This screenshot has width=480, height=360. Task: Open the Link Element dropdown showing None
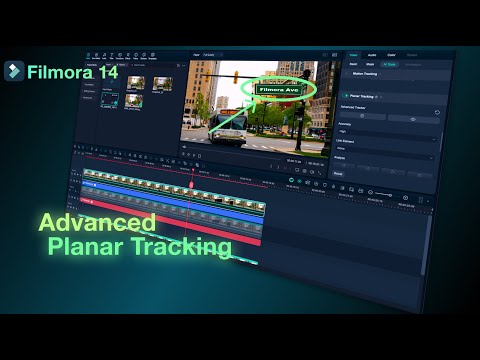[384, 151]
